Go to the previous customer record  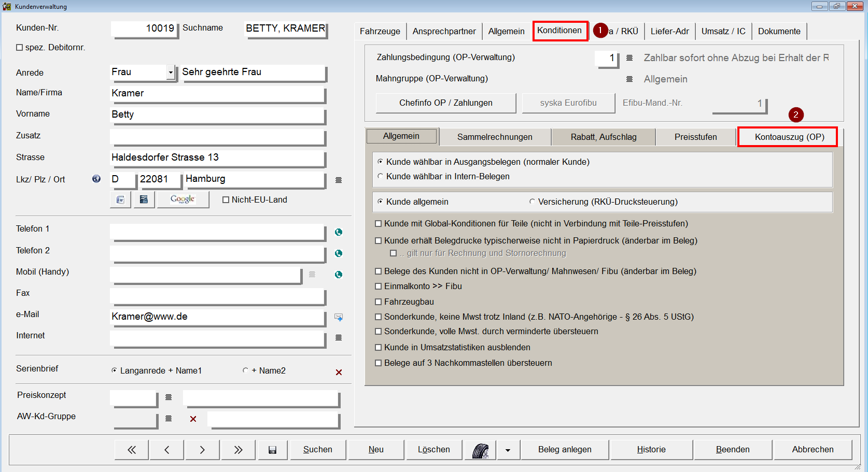[167, 450]
